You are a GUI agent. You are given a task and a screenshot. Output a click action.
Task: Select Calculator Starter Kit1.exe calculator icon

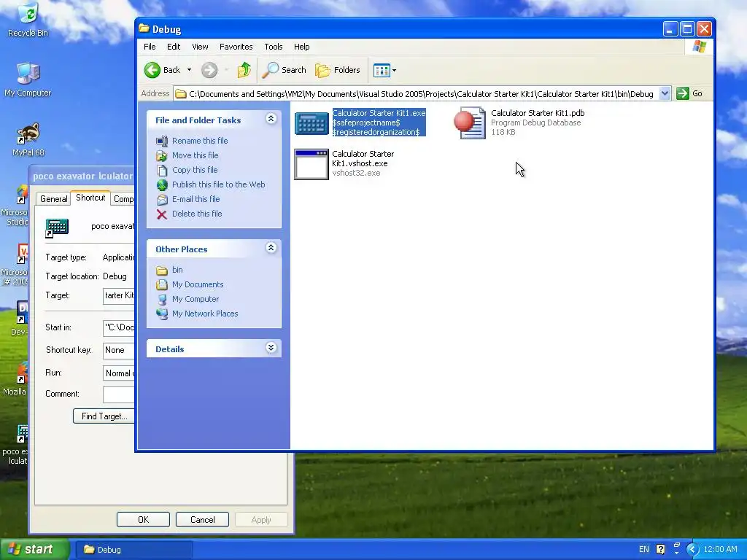click(311, 122)
